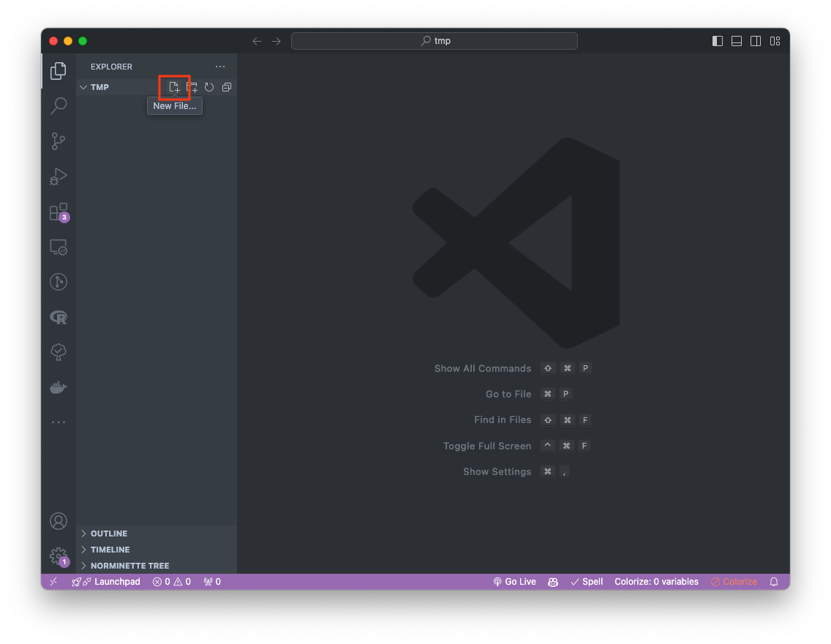Toggle the orange Colorize status item
The image size is (831, 644).
734,582
